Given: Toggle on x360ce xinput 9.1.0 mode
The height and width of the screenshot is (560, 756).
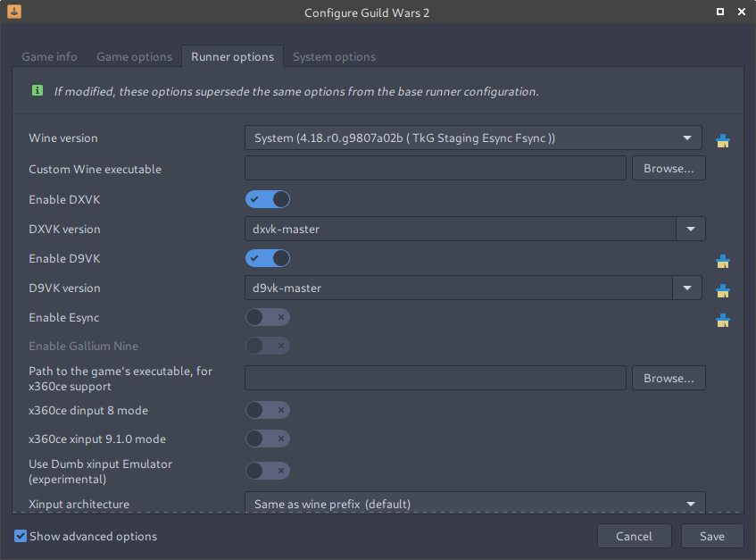Looking at the screenshot, I should [267, 439].
